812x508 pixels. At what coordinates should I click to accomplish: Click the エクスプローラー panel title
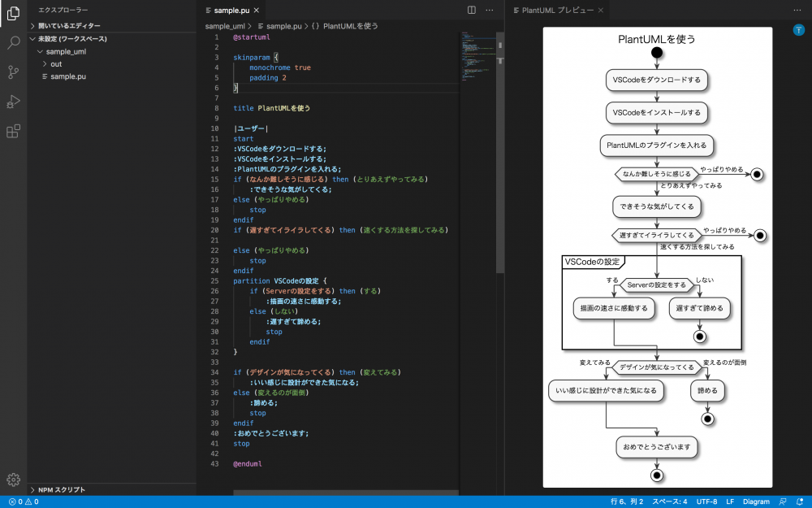(63, 11)
